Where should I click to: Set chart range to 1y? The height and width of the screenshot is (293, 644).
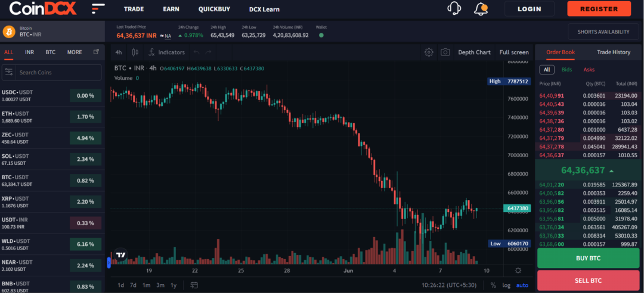174,285
